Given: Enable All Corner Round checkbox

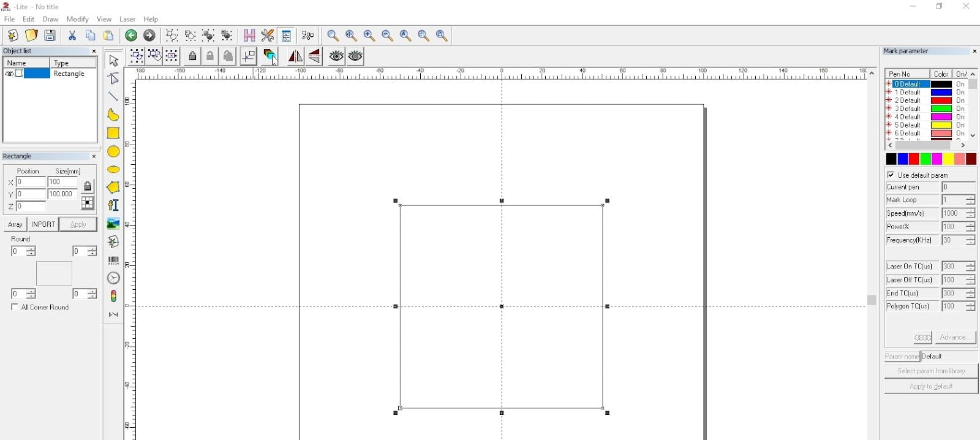Looking at the screenshot, I should pyautogui.click(x=15, y=307).
